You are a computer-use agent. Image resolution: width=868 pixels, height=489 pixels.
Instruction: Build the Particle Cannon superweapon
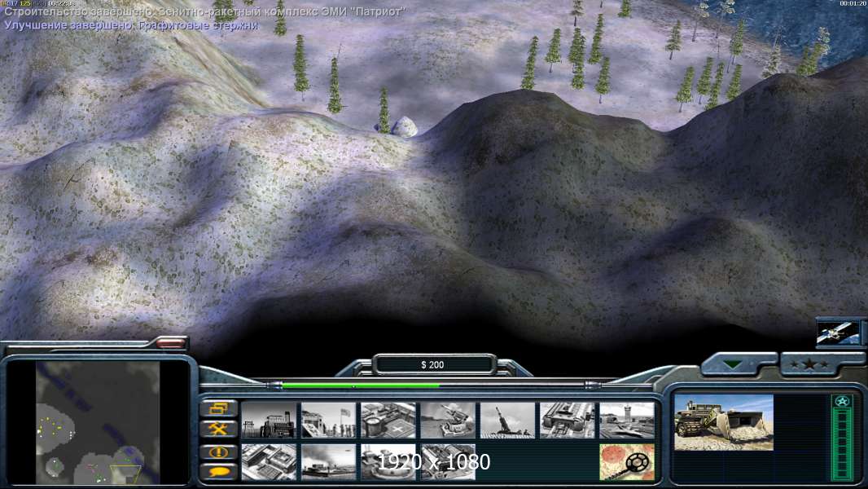pos(388,462)
